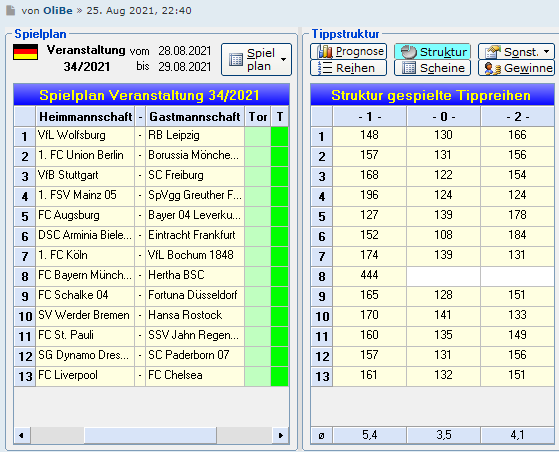Click the post document icon beside 'von OliBe'
The width and height of the screenshot is (559, 452).
tap(11, 10)
